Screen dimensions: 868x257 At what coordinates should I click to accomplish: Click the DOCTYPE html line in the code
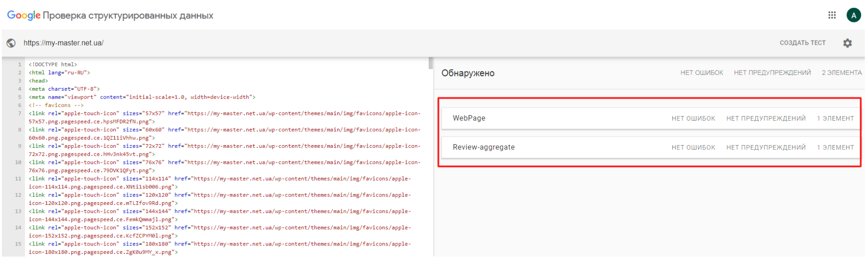click(53, 64)
